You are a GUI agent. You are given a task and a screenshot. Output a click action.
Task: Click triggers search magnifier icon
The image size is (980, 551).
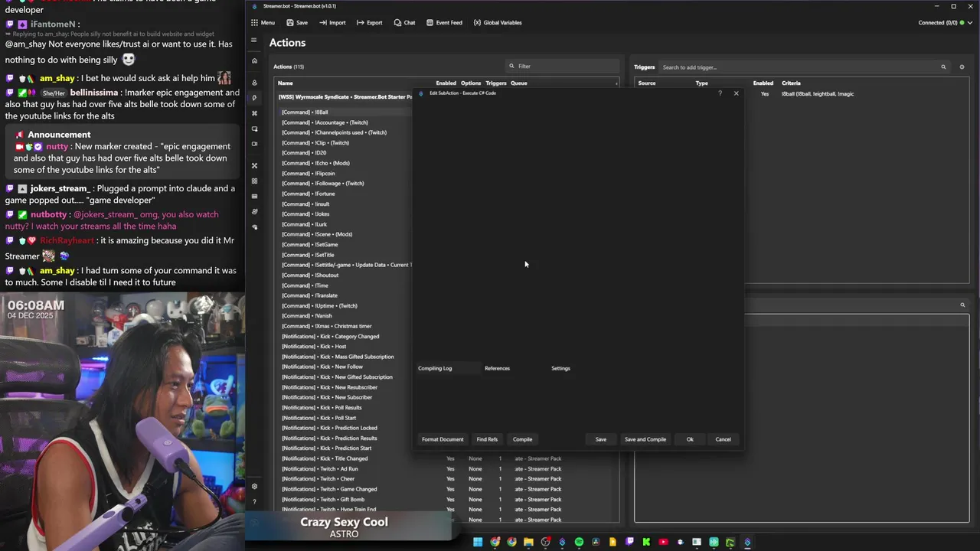click(943, 67)
